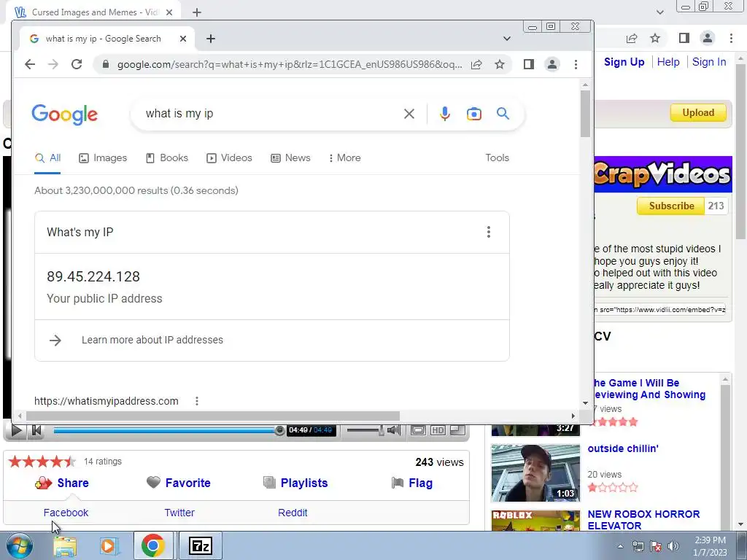
Task: Click Sign Up on Vidlii
Action: point(624,62)
